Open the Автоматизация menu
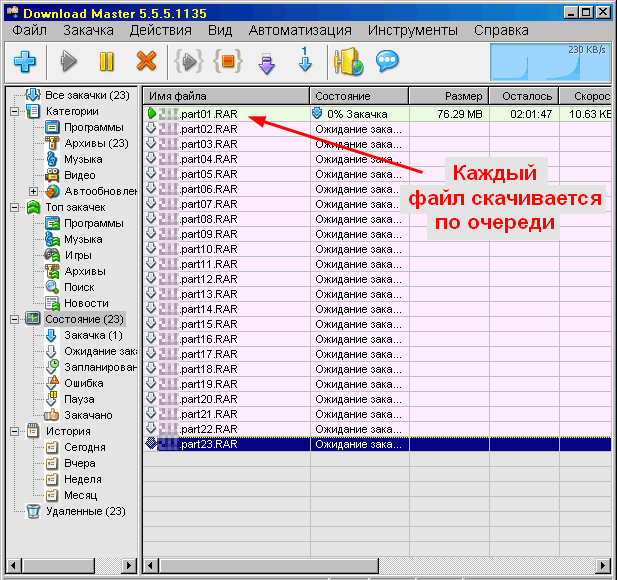Image resolution: width=617 pixels, height=580 pixels. pyautogui.click(x=300, y=30)
